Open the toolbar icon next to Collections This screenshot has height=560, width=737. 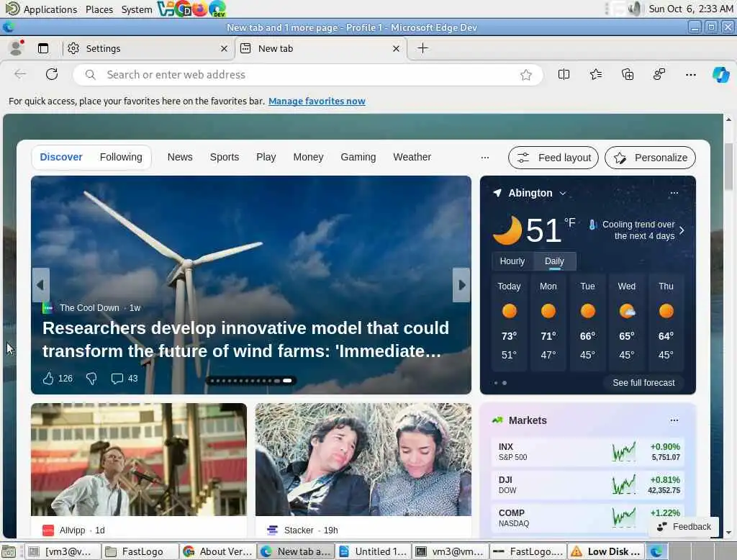(x=659, y=74)
